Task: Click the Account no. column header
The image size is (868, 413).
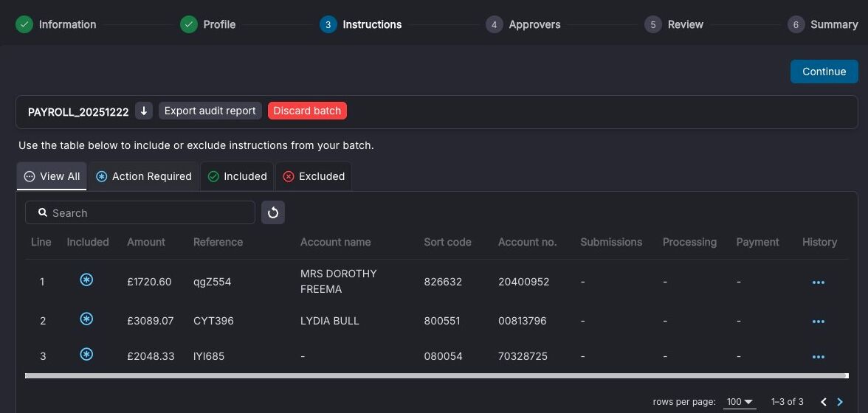Action: coord(528,242)
